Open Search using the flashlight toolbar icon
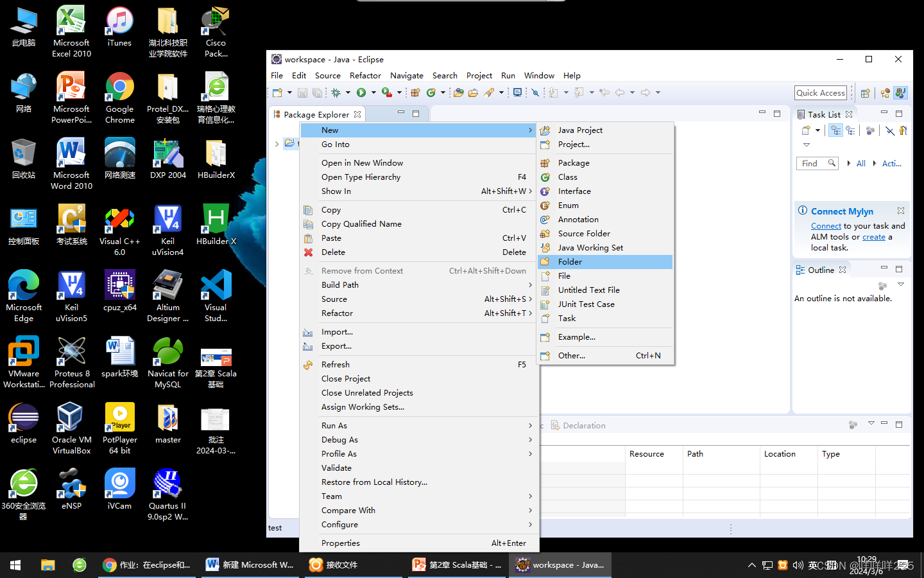Screen dimensions: 924x578 click(x=489, y=92)
